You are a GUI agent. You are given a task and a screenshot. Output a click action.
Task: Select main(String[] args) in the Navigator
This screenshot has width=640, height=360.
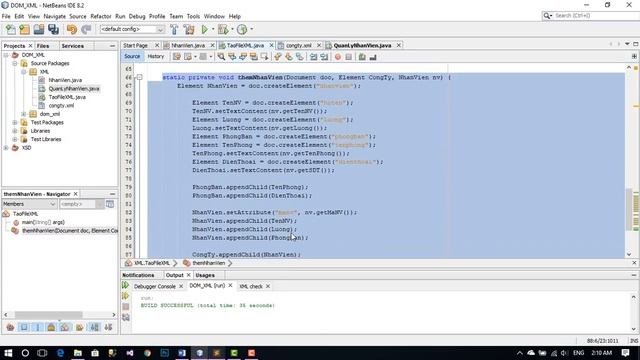pyautogui.click(x=43, y=222)
